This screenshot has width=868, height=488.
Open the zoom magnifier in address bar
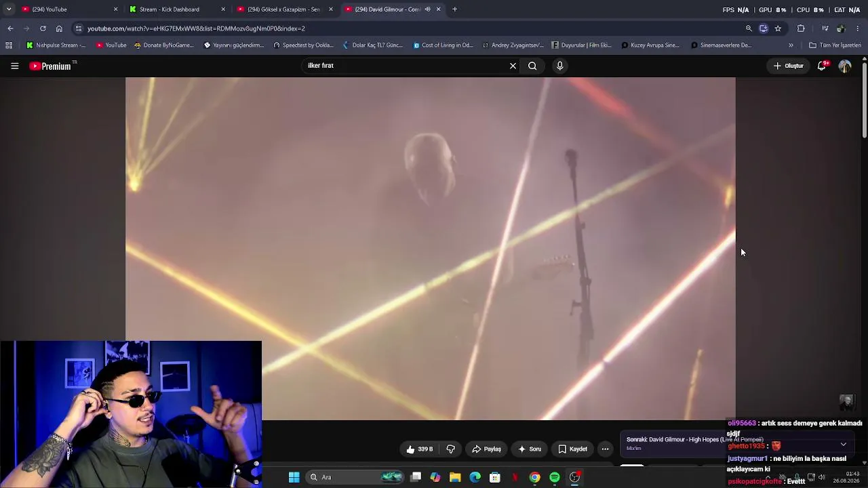click(x=749, y=28)
